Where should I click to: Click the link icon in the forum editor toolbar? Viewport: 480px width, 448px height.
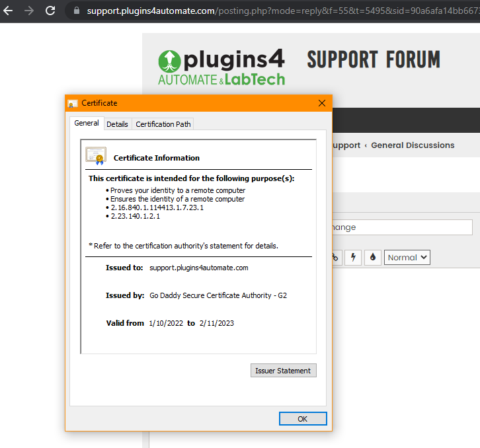(336, 257)
